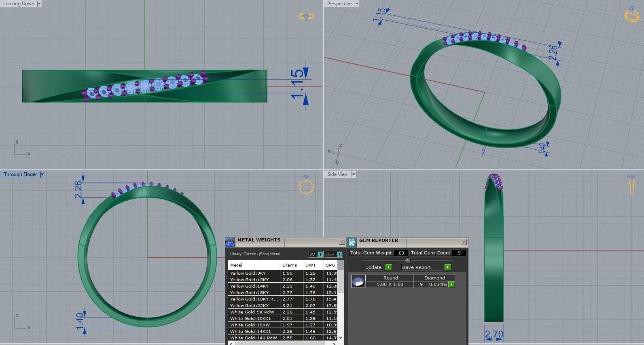Click the 2.07 DWT cell

[314, 305]
